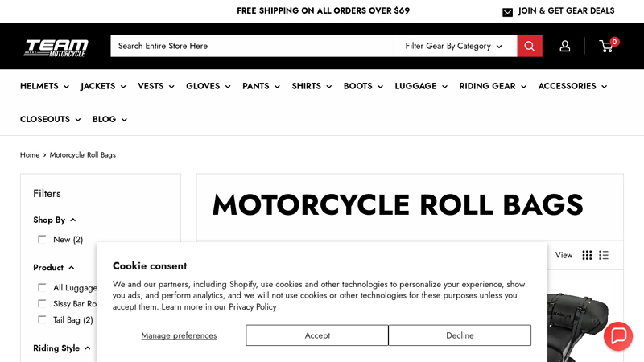
Task: Click the Search Entire Store field
Action: coord(254,46)
